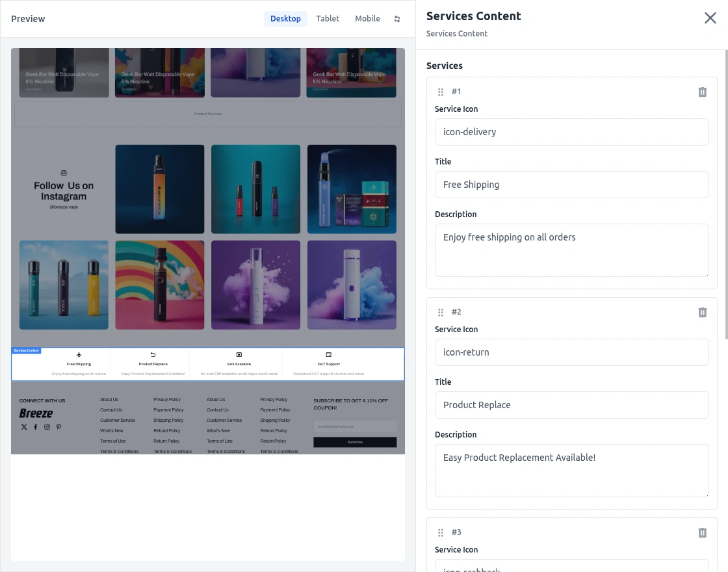Open the Payment Policy link in second footer column
Viewport: 728px width, 572px height.
tap(168, 410)
